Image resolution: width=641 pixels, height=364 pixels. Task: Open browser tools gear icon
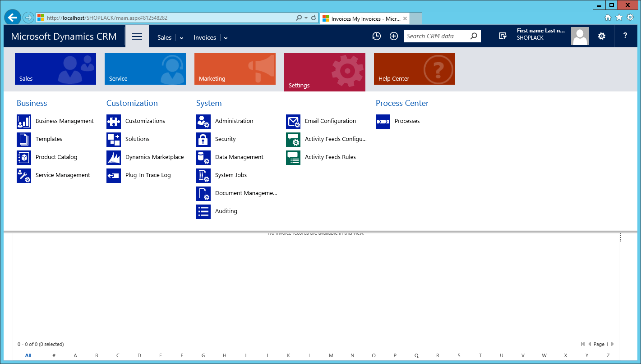[x=630, y=18]
